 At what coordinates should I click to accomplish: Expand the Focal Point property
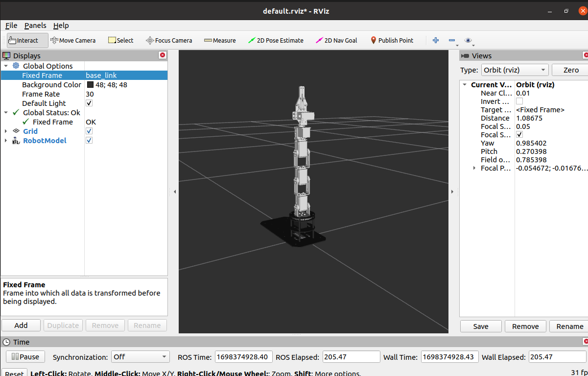coord(474,168)
